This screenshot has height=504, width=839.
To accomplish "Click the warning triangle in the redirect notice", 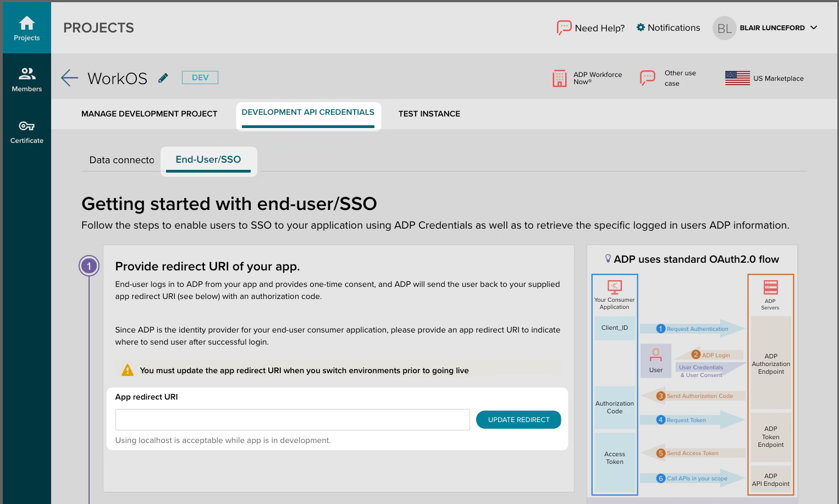I will click(x=127, y=370).
